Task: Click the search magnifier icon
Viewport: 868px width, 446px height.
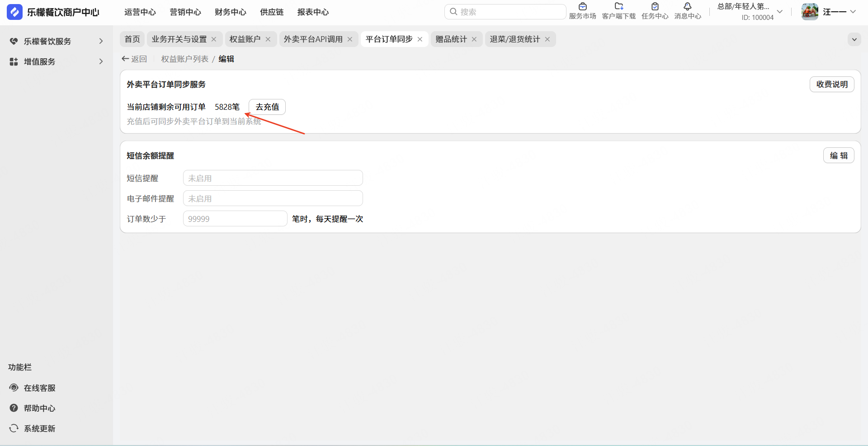Action: pos(453,12)
